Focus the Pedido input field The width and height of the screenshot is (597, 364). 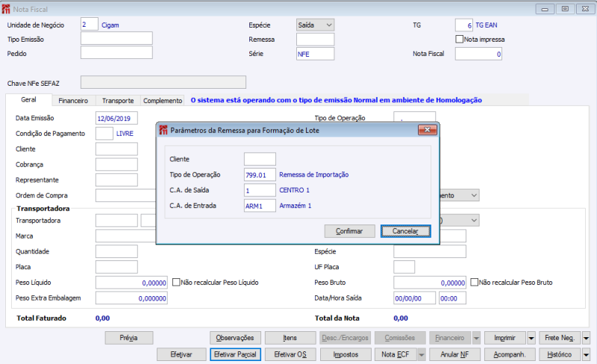coord(116,52)
